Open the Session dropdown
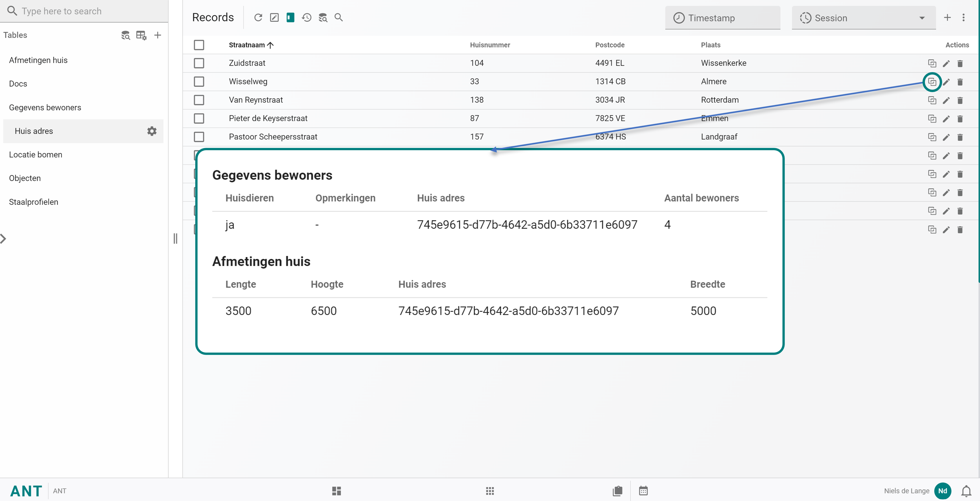The image size is (980, 501). (863, 18)
